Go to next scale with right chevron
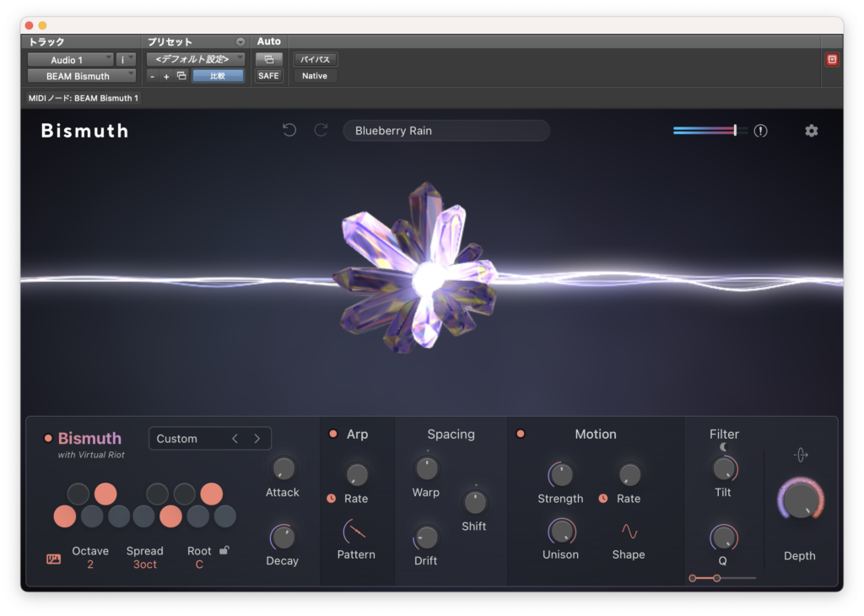The width and height of the screenshot is (864, 616). 256,439
